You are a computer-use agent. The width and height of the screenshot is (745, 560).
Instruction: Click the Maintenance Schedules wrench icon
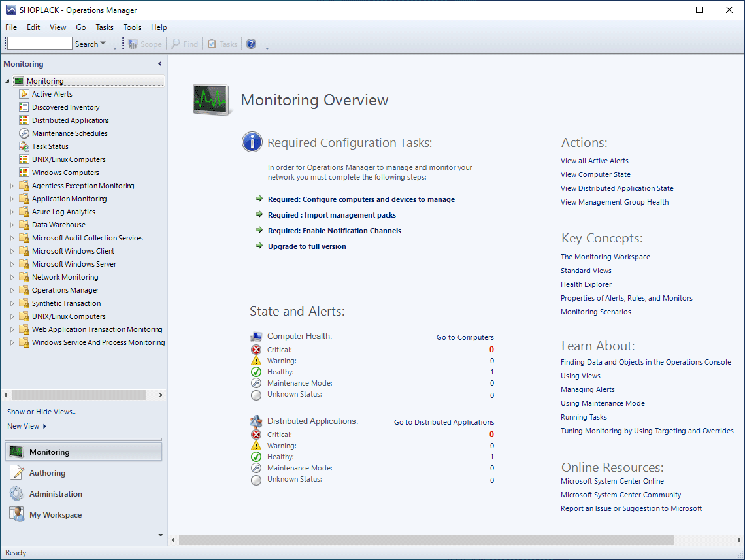click(x=24, y=133)
